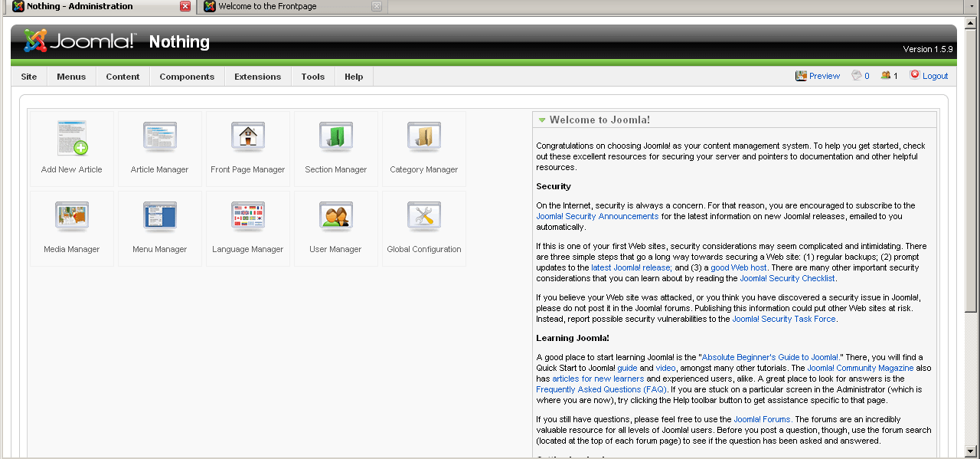Open the Joomla! Forums link
This screenshot has height=459, width=980.
[762, 419]
